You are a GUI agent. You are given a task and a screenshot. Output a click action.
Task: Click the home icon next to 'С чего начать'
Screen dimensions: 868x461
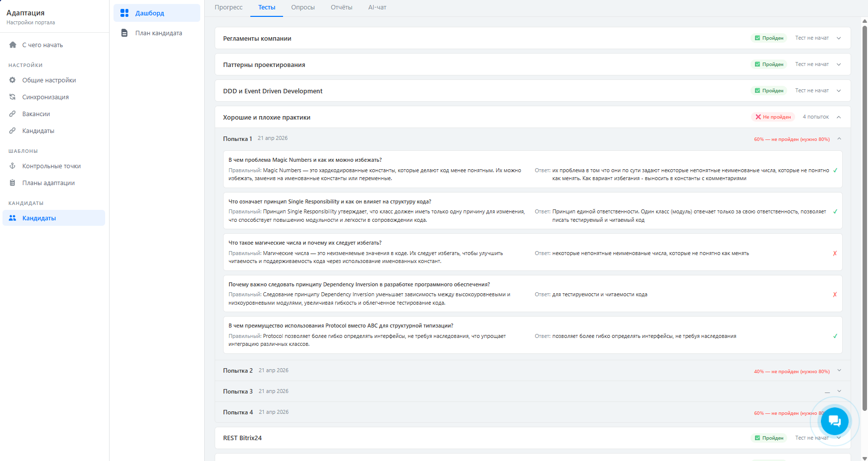(13, 45)
